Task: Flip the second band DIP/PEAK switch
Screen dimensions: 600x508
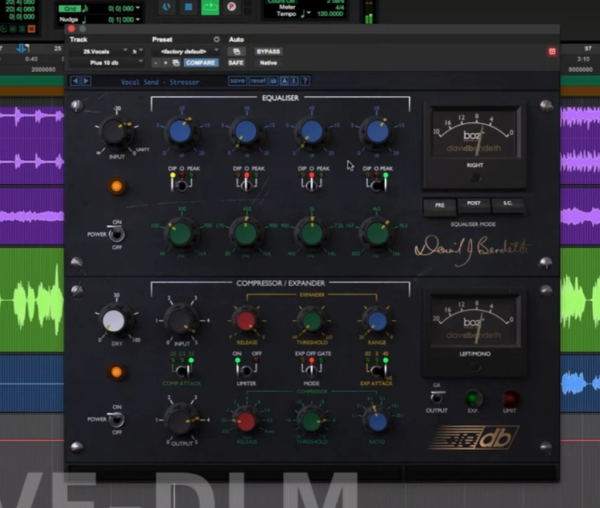Action: point(246,185)
